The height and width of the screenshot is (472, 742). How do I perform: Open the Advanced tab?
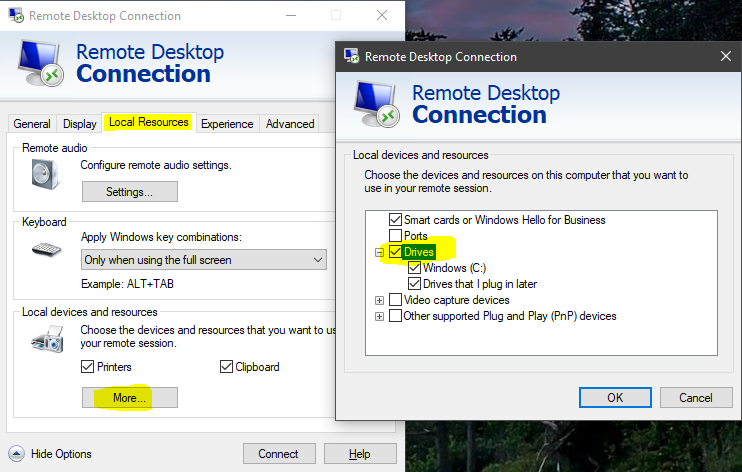pyautogui.click(x=290, y=124)
